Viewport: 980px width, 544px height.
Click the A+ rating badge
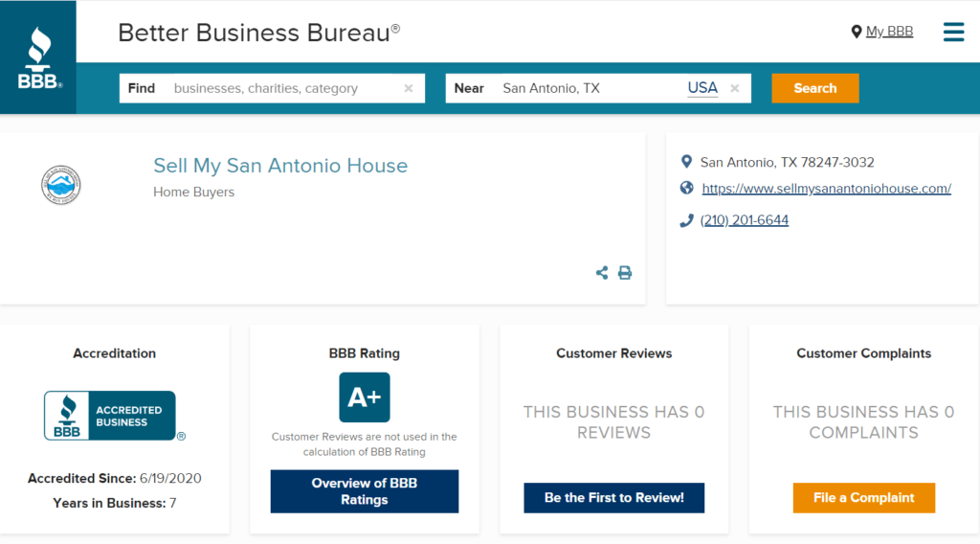365,397
